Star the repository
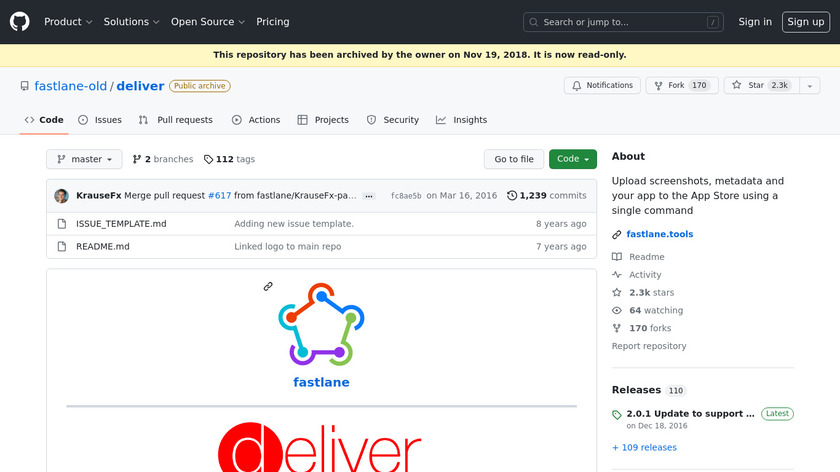The width and height of the screenshot is (840, 472). pos(762,85)
